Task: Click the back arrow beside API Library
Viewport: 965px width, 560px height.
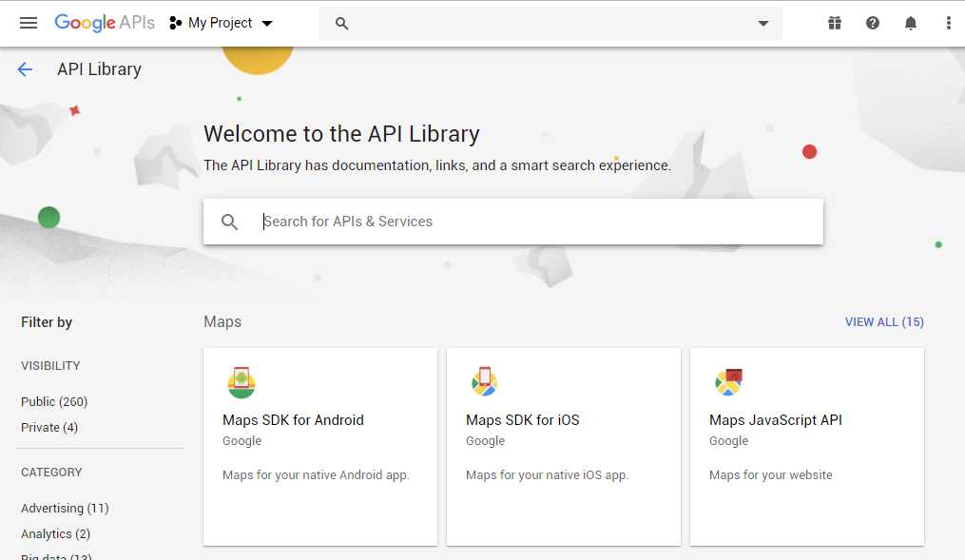Action: (x=25, y=69)
